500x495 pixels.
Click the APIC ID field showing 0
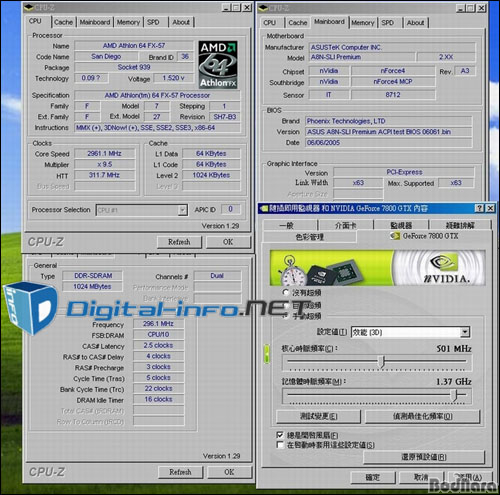pos(230,209)
